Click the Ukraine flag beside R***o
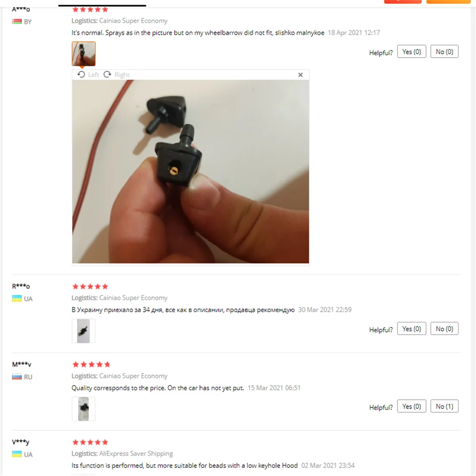The height and width of the screenshot is (476, 476). (x=17, y=298)
